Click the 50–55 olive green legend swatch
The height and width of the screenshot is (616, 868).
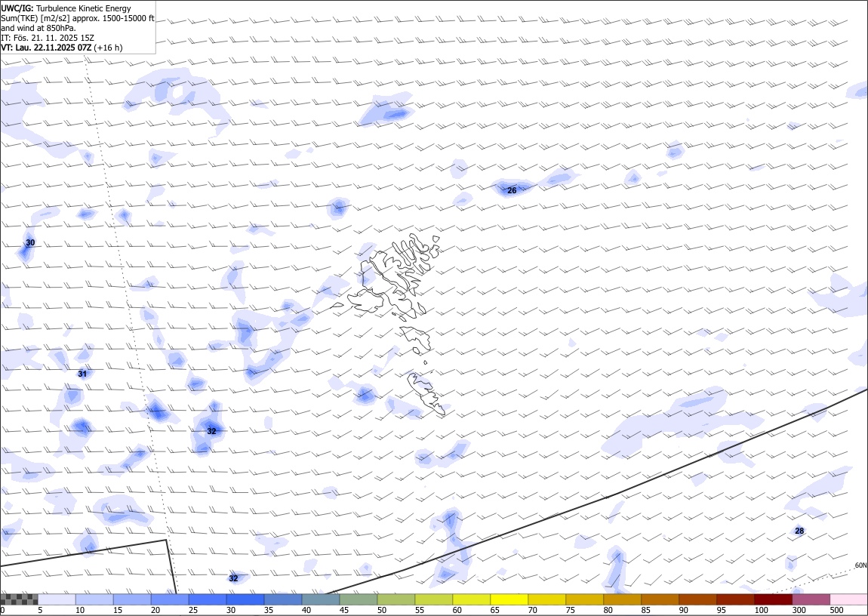[x=396, y=599]
